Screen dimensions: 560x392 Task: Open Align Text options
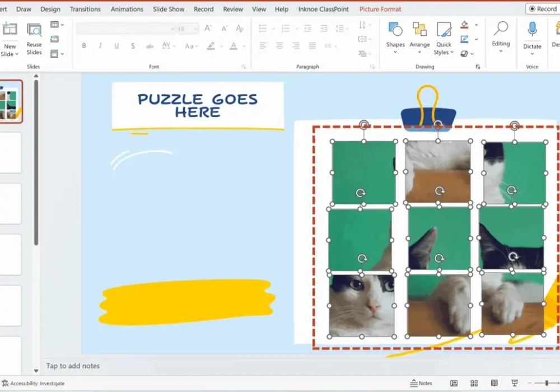point(365,39)
